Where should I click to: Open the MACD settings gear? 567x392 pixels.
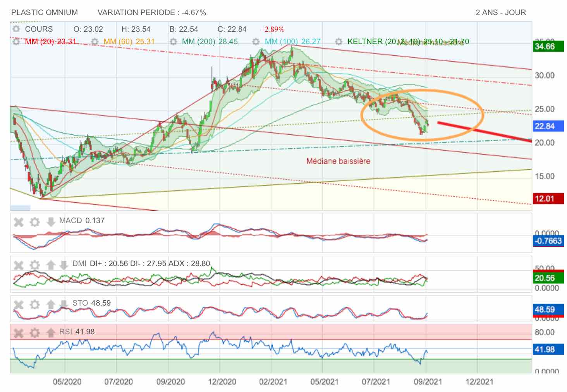(x=35, y=222)
